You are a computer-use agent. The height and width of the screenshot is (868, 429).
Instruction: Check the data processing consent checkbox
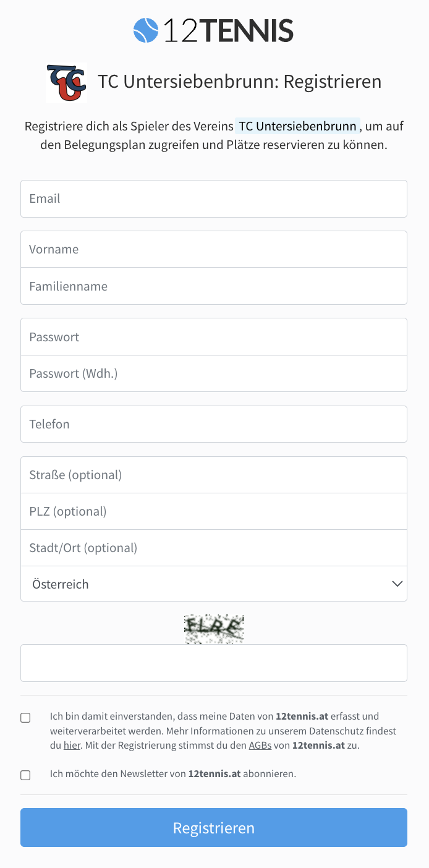click(25, 717)
